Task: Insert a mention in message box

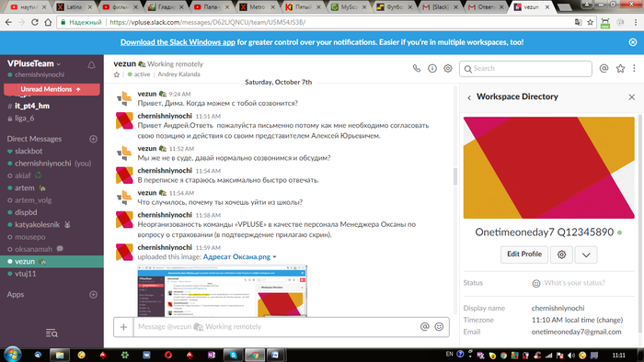Action: (425, 327)
